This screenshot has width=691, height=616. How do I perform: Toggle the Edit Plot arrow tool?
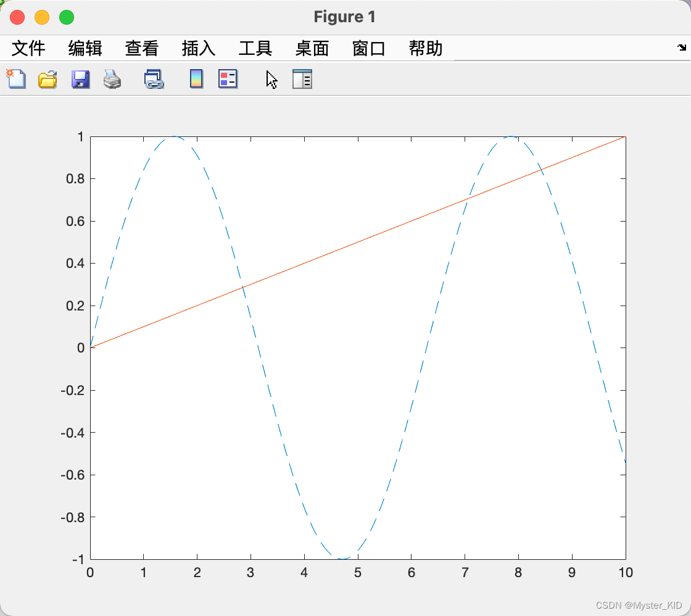tap(271, 80)
